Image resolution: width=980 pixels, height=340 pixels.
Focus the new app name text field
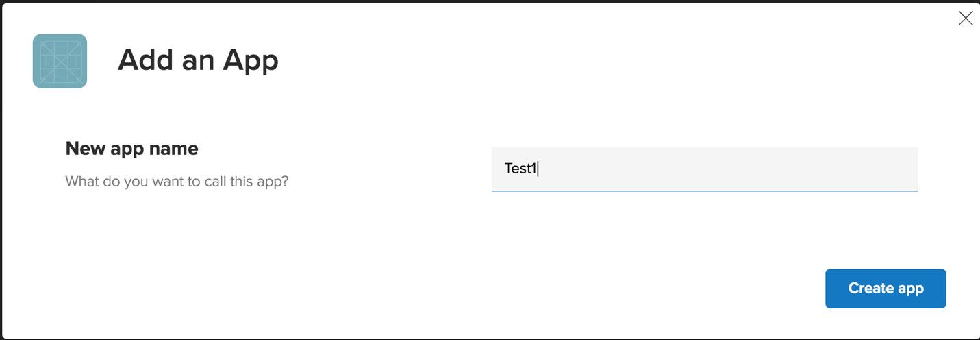coord(704,169)
